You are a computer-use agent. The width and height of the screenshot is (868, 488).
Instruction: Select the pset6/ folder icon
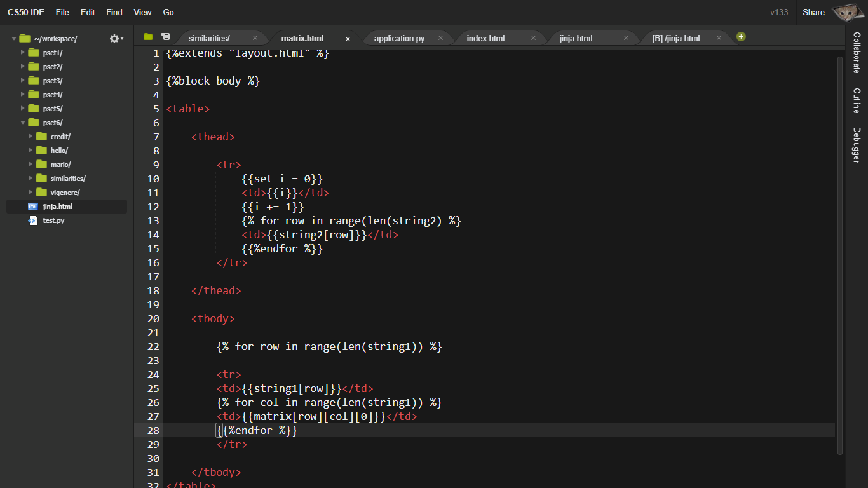point(34,123)
